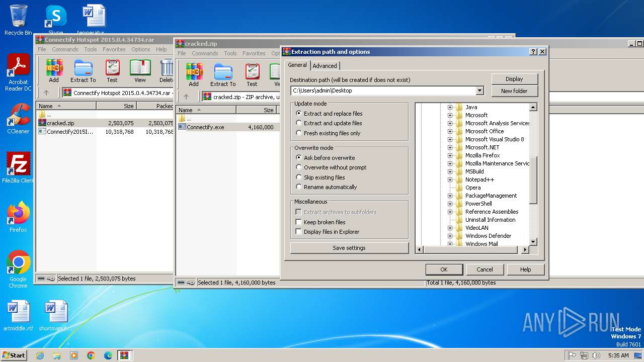The width and height of the screenshot is (644, 362).
Task: Click destination path input field
Action: click(x=383, y=90)
